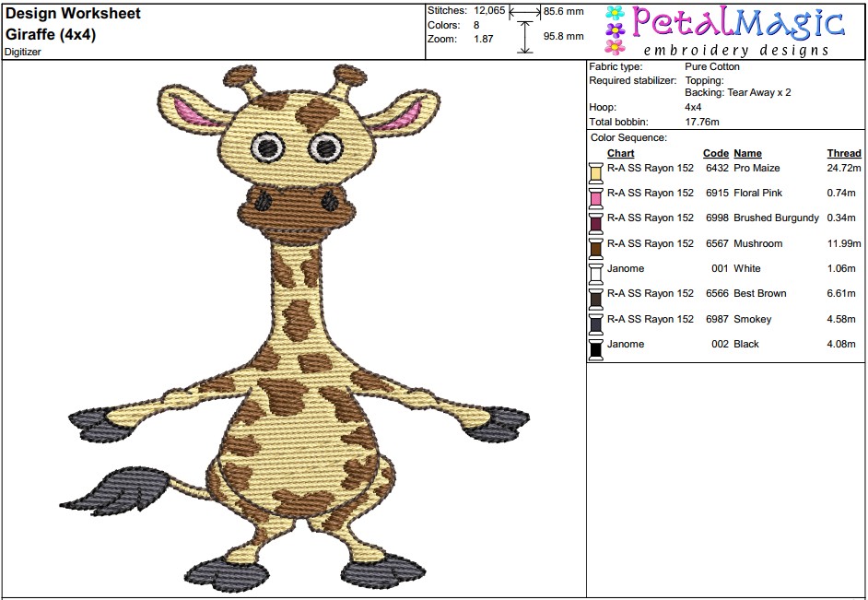Click thread code '6987'

click(717, 319)
